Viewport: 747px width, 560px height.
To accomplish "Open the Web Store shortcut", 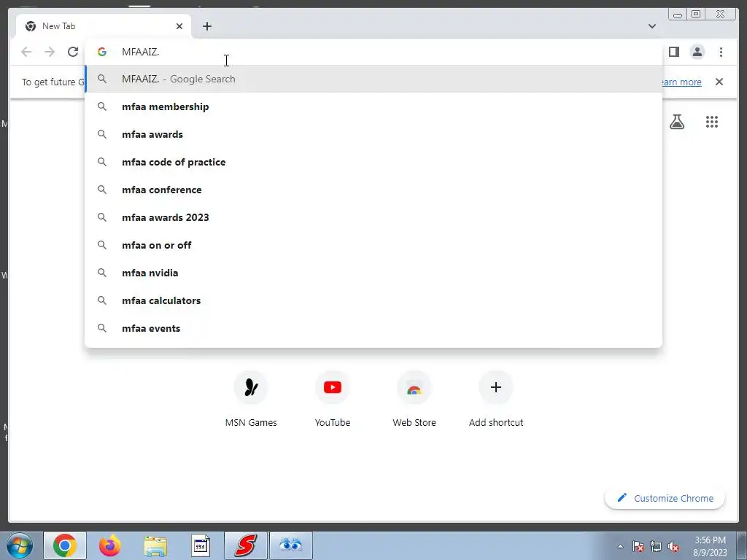I will point(414,399).
